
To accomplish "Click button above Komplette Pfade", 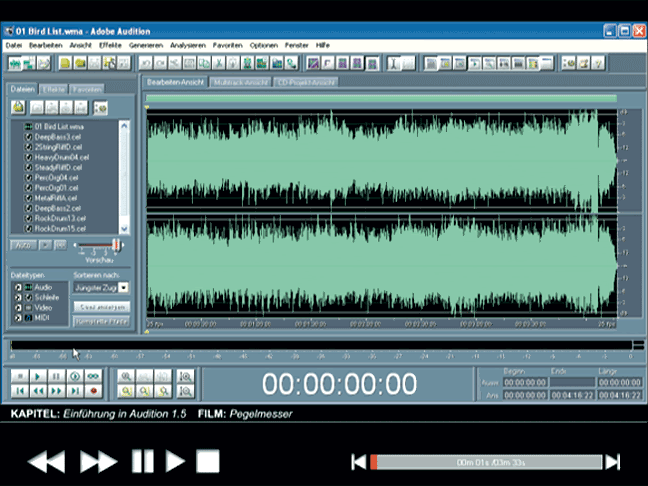I will point(102,307).
